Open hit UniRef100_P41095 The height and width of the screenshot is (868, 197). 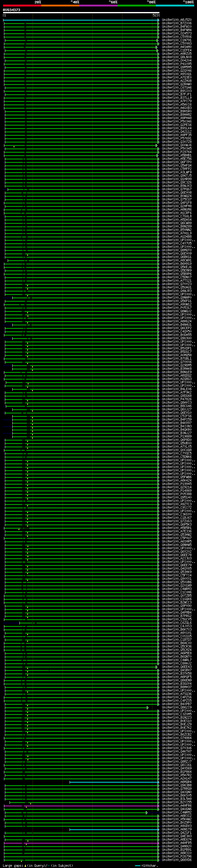177,64
